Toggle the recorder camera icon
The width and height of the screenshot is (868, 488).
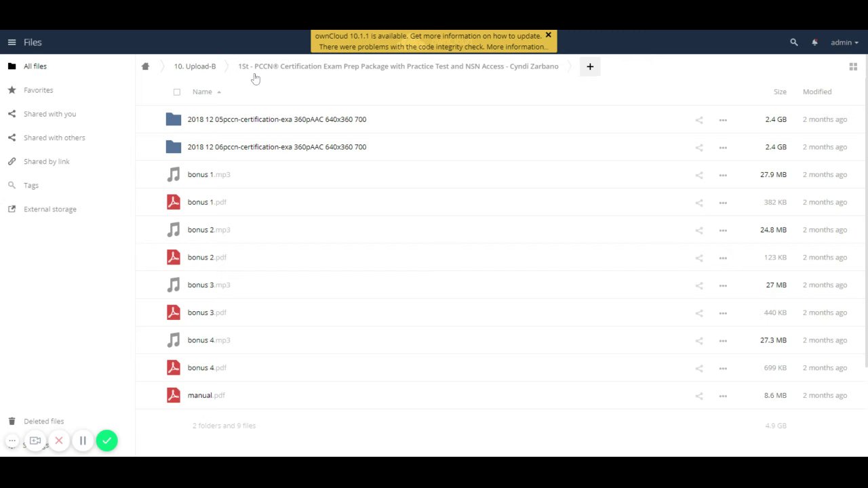[35, 441]
